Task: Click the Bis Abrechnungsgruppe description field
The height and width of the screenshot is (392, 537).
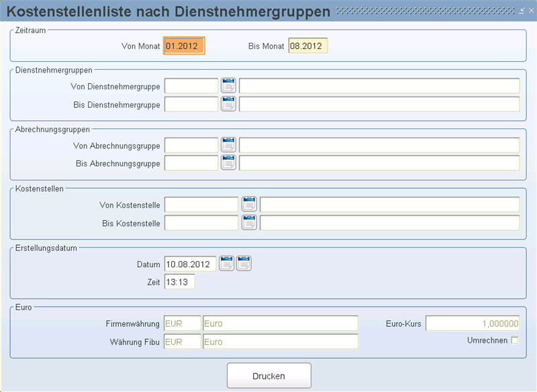Action: click(x=379, y=163)
